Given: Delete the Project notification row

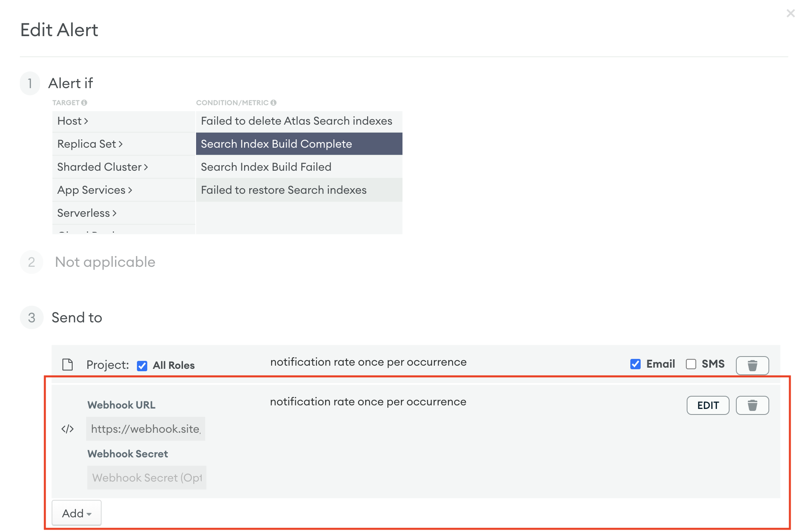Looking at the screenshot, I should pyautogui.click(x=752, y=365).
